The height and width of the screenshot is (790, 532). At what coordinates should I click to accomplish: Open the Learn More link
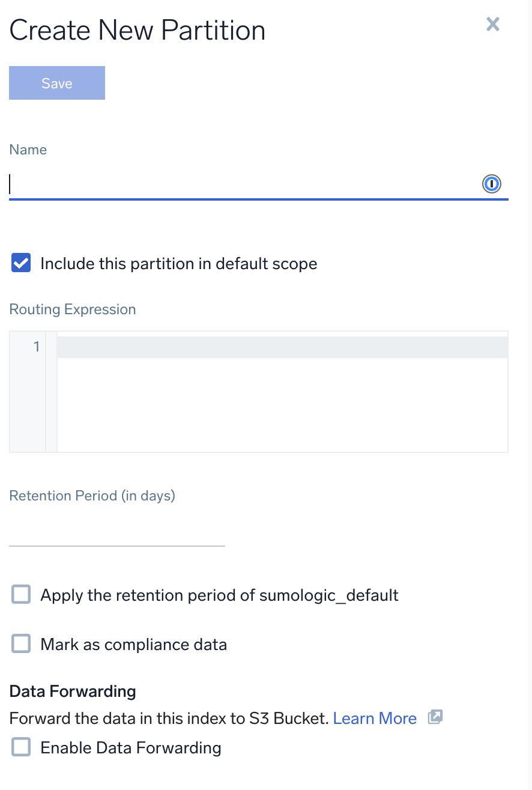375,719
